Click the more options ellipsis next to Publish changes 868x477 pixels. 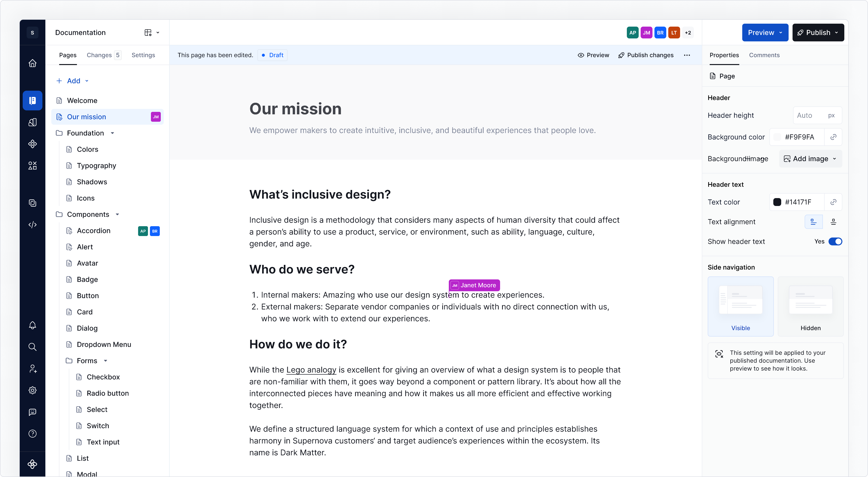tap(687, 55)
